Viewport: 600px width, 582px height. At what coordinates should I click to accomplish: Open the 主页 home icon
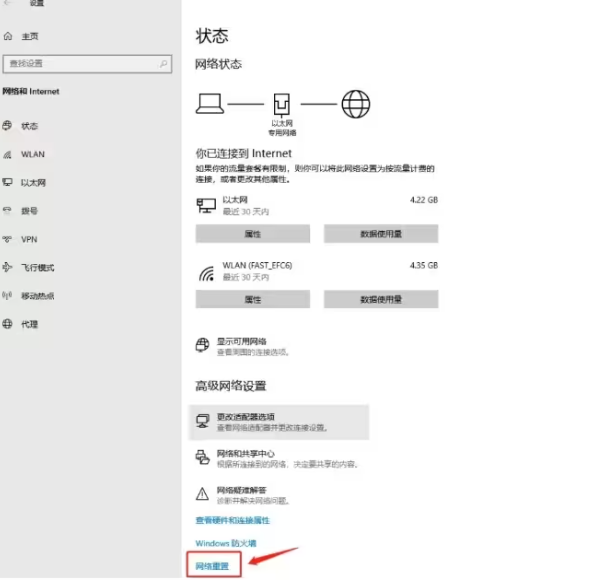click(8, 36)
